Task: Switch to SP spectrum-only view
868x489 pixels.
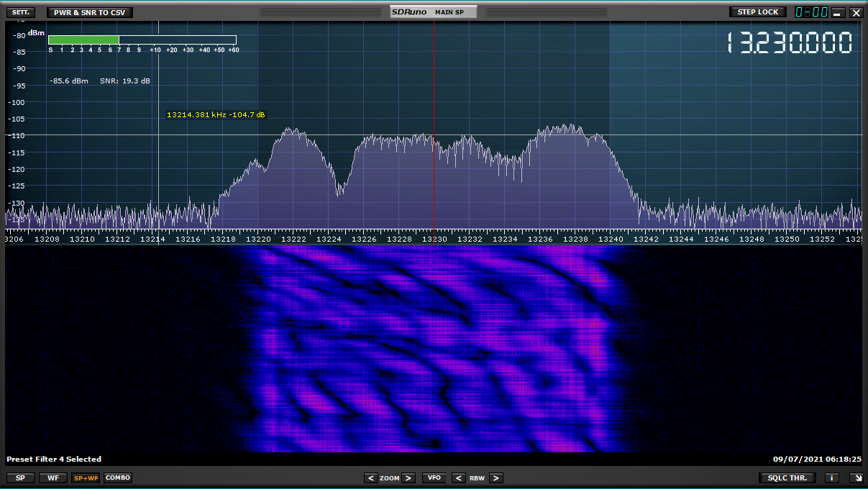Action: pos(19,478)
